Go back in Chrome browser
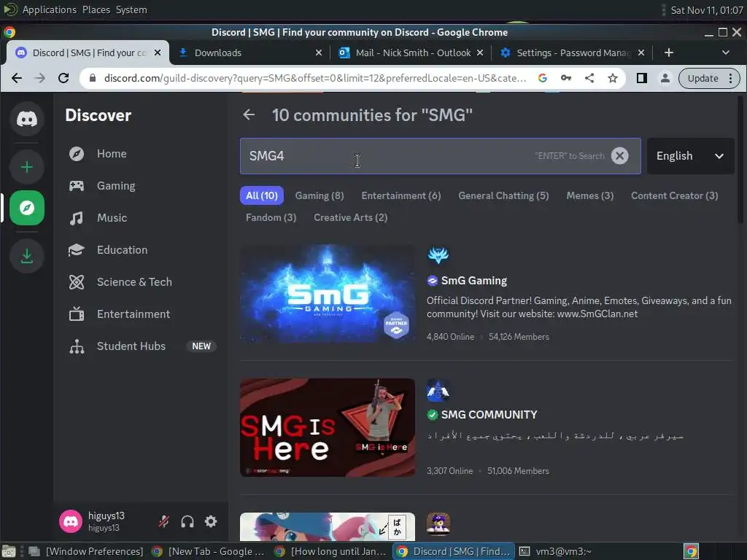This screenshot has height=560, width=747. 17,79
